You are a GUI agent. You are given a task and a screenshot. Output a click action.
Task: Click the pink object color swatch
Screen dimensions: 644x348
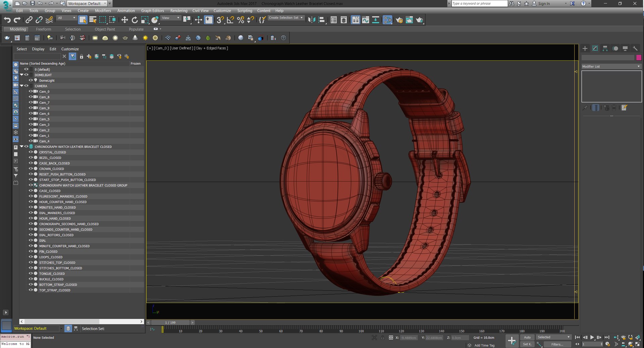(639, 58)
